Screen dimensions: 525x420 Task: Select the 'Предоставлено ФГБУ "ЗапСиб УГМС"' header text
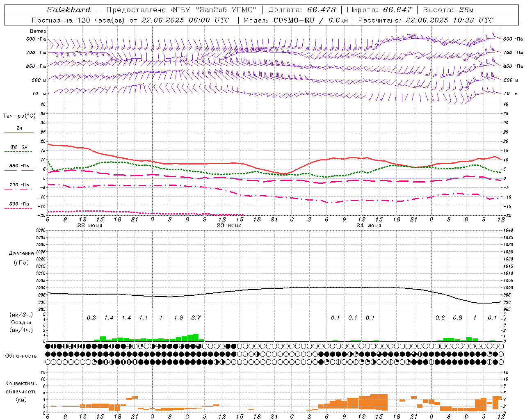[181, 9]
